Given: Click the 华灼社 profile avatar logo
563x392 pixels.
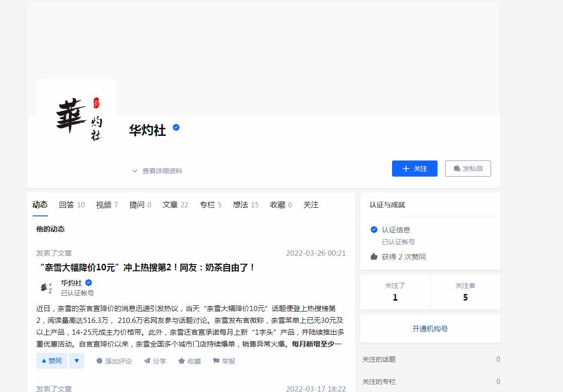Looking at the screenshot, I should (x=76, y=118).
